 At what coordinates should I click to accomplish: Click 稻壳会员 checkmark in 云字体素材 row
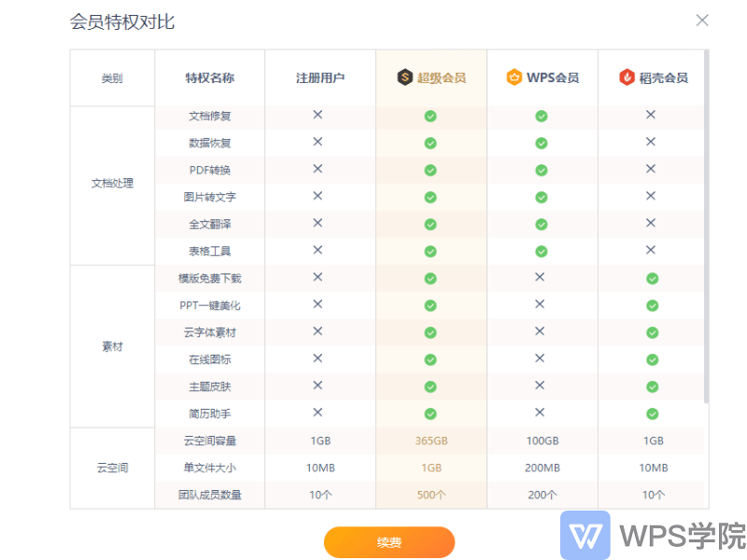click(653, 333)
